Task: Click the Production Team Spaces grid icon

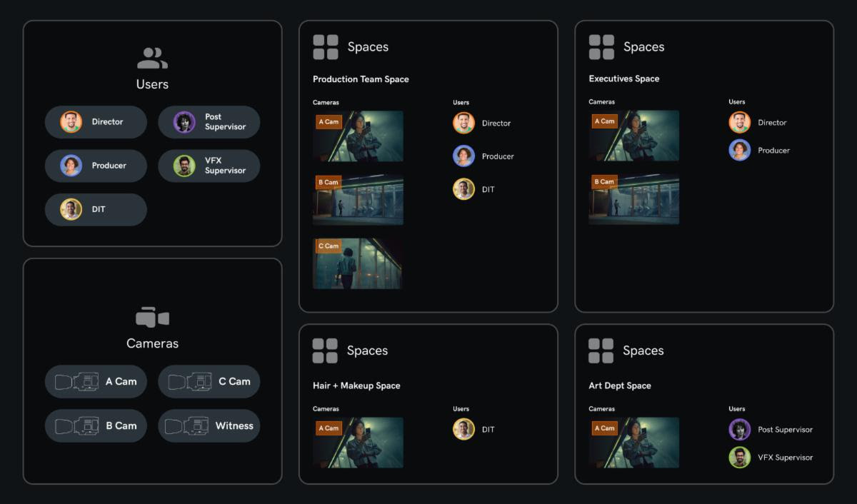Action: click(326, 47)
